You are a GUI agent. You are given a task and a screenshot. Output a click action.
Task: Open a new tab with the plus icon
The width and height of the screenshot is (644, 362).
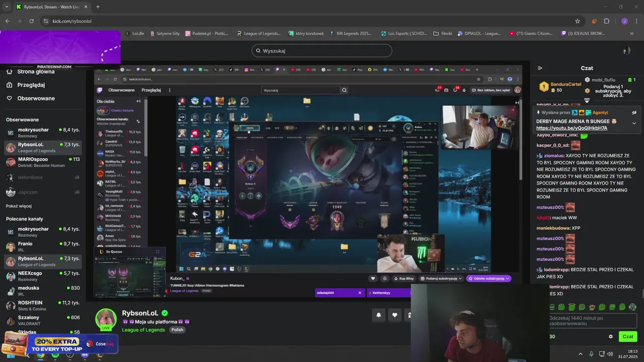98,7
